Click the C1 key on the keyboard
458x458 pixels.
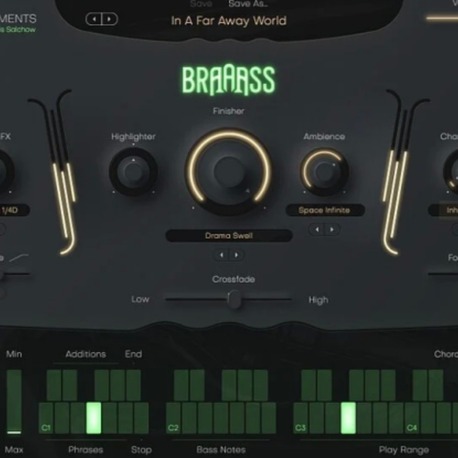(x=46, y=418)
